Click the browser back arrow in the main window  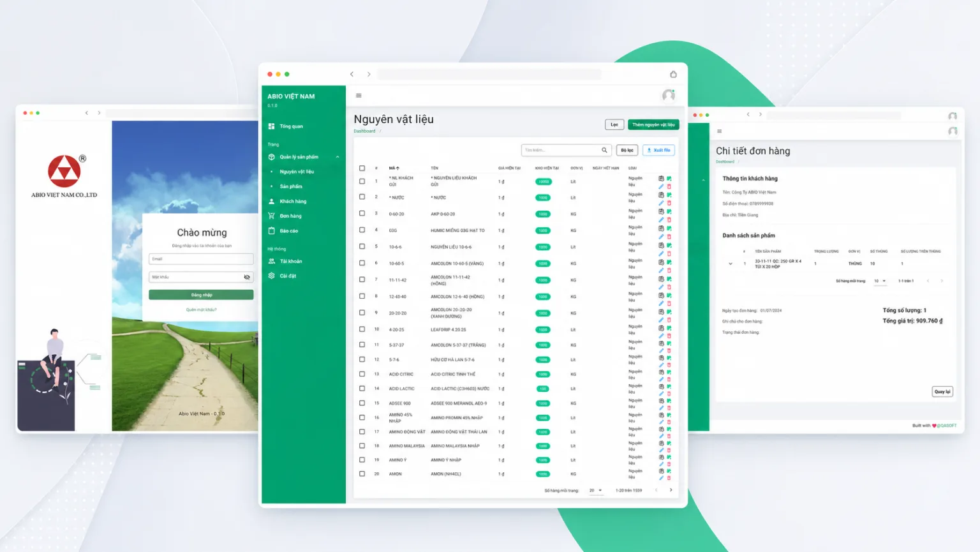point(352,74)
